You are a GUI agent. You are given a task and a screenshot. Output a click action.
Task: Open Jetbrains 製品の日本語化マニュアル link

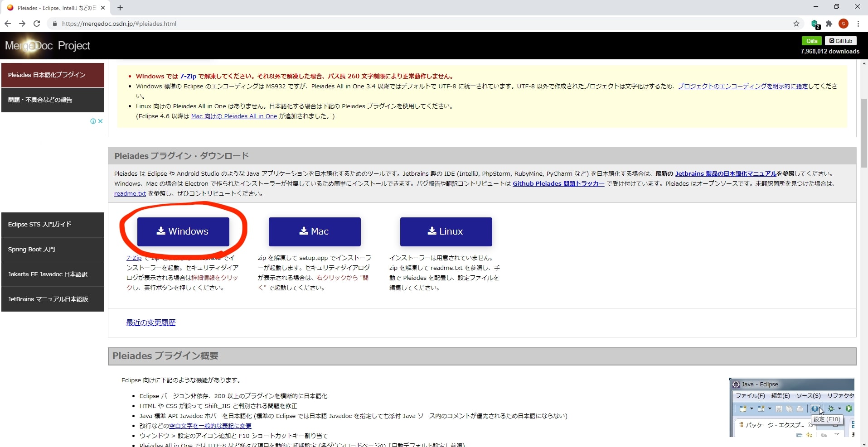point(726,173)
